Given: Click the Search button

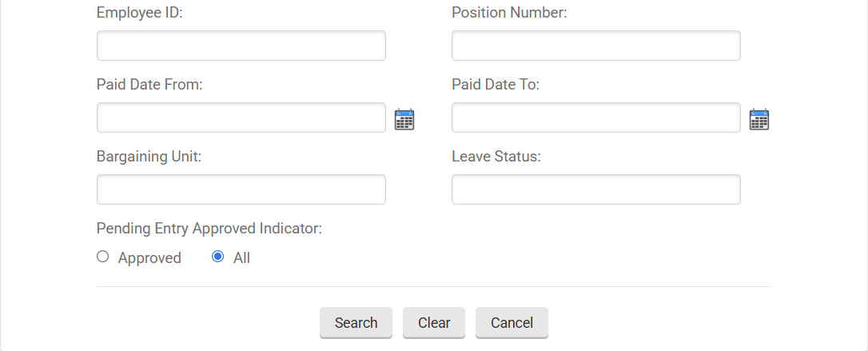Looking at the screenshot, I should click(x=356, y=322).
